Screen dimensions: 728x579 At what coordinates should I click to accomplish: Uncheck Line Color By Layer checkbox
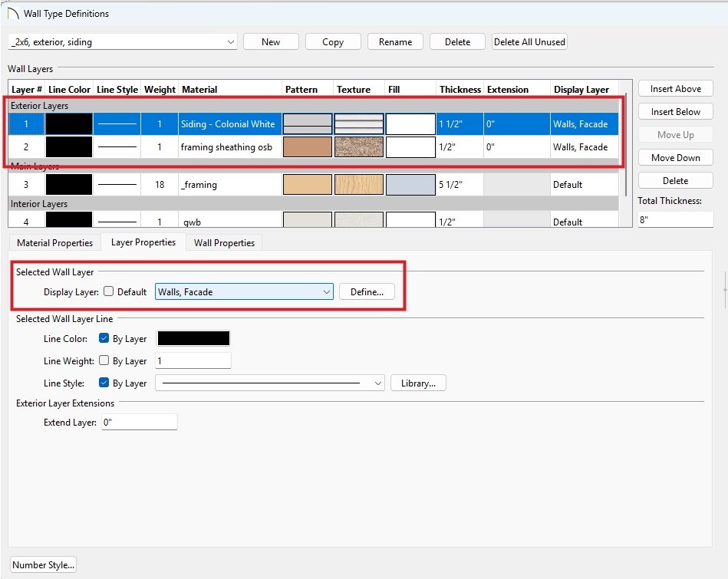tap(104, 339)
